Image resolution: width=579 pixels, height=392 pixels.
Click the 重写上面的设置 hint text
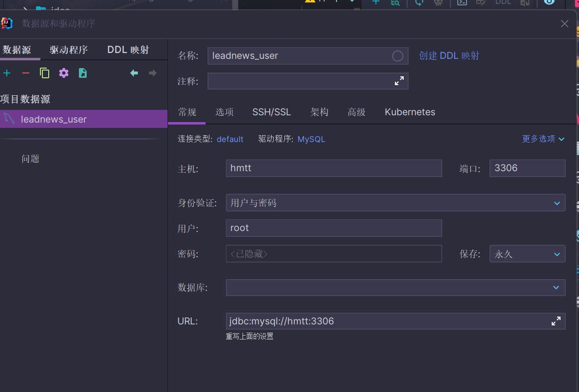(250, 337)
